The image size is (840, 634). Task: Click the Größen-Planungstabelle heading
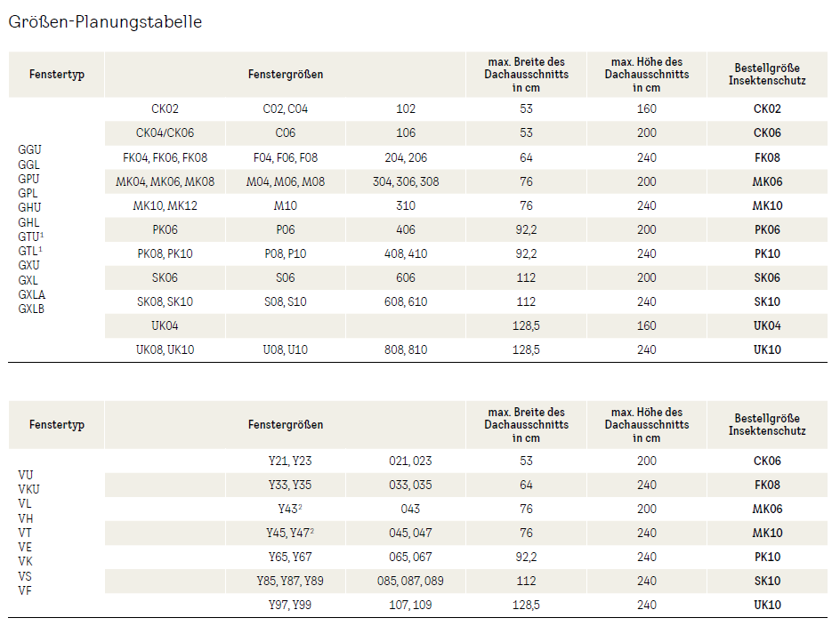[x=105, y=22]
